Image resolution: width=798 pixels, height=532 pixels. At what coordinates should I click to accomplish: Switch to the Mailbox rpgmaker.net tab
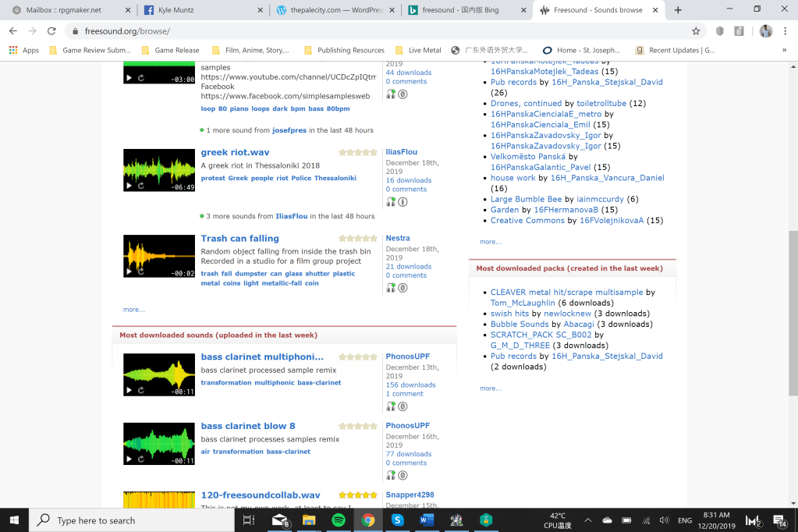pyautogui.click(x=66, y=10)
